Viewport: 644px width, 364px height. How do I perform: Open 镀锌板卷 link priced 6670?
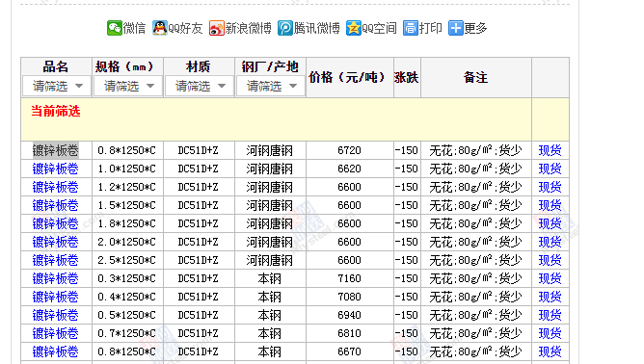coord(56,351)
